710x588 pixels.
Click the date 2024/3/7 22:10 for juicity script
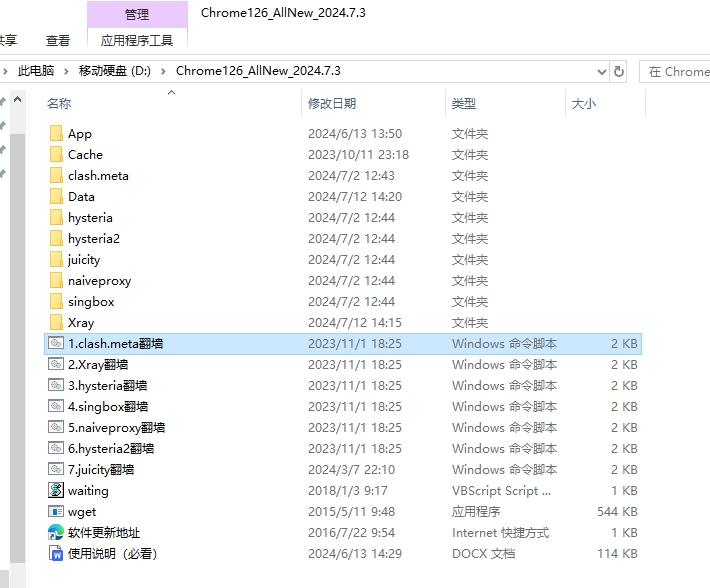pos(351,469)
